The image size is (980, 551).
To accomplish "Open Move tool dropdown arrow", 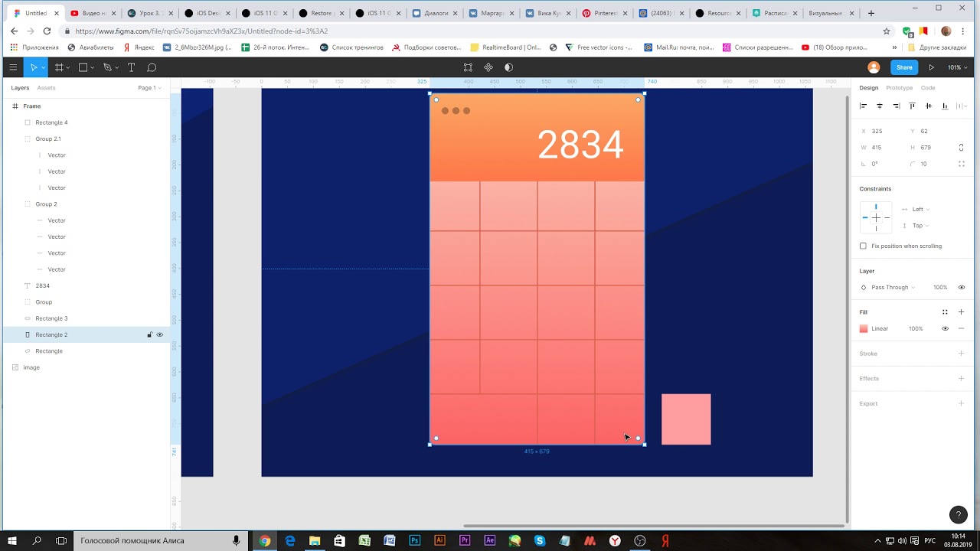I will pos(43,68).
